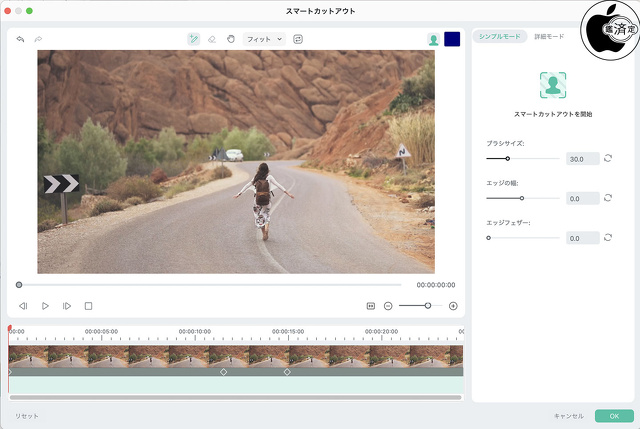
Task: Click the エッジフェザー slider track
Action: tap(523, 238)
